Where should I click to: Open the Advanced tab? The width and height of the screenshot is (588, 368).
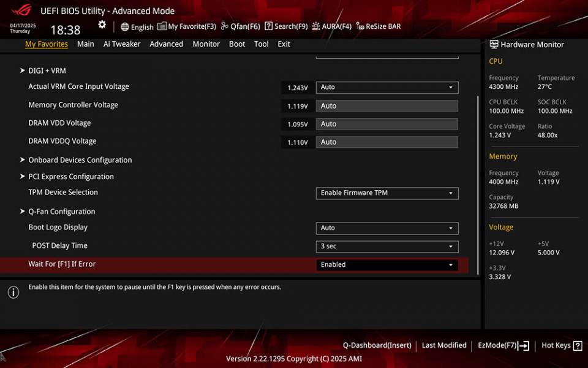click(167, 44)
